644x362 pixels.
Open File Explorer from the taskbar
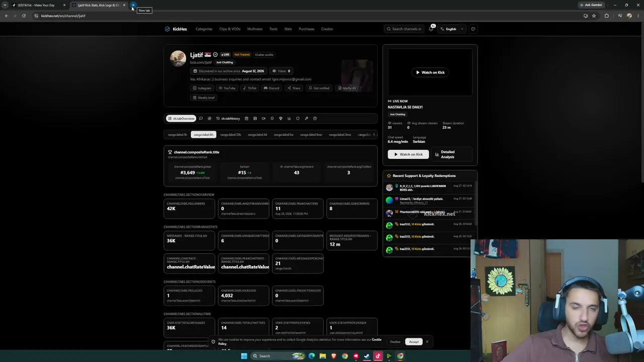323,356
